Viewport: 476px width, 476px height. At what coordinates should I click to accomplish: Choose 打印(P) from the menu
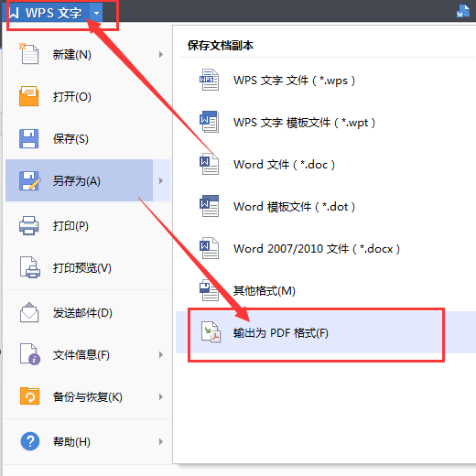(x=89, y=226)
